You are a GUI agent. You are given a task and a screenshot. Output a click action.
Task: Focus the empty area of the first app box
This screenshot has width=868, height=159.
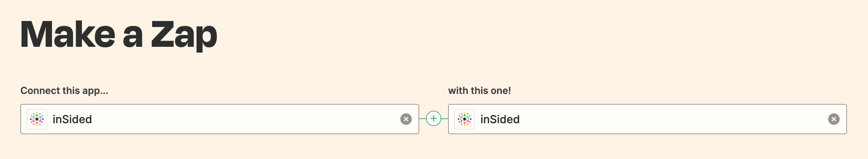245,119
